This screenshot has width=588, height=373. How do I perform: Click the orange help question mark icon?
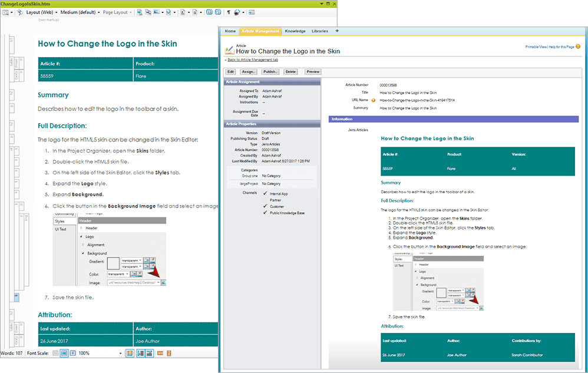point(578,47)
